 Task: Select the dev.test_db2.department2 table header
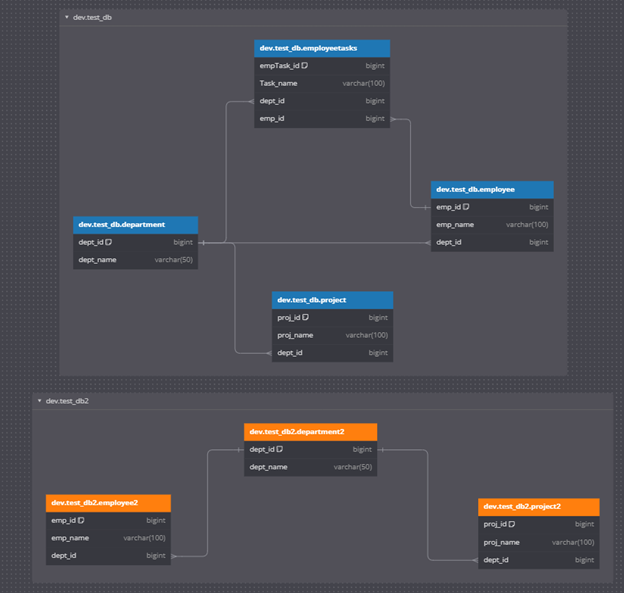pos(310,432)
